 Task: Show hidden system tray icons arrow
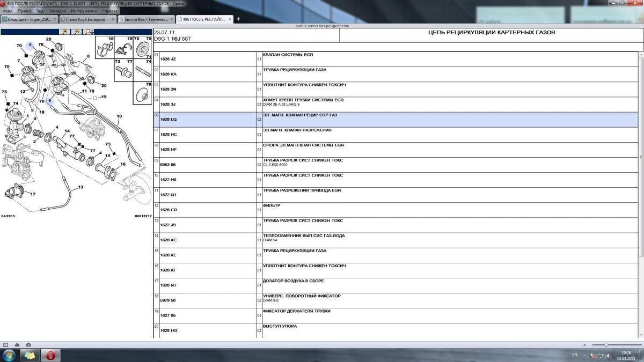tap(584, 355)
